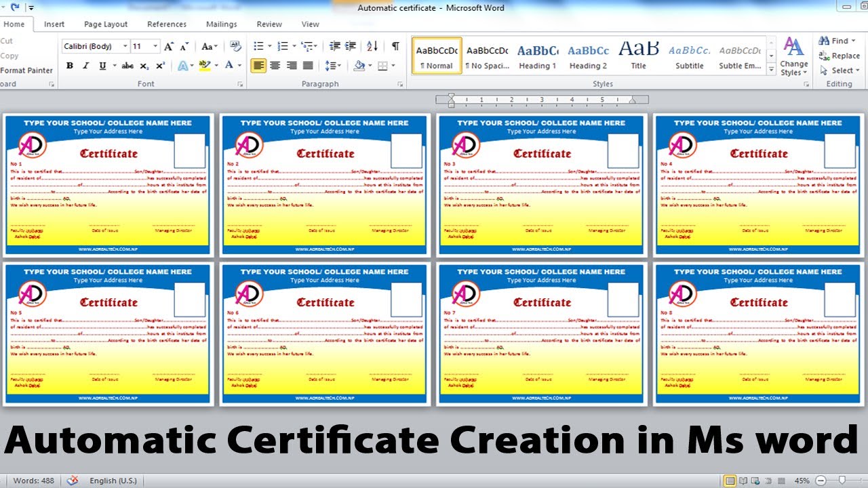Switch to Web Layout view

click(757, 481)
